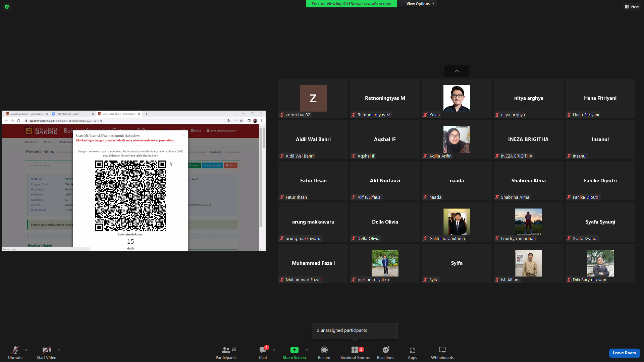The image size is (644, 362).
Task: Click the new tab plus icon in shared browser
Action: (146, 114)
